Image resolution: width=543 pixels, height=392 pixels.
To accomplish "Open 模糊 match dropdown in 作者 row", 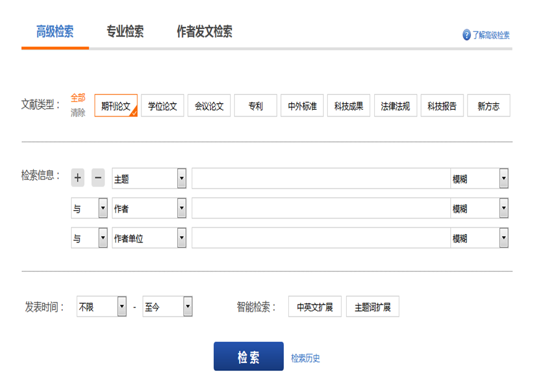I will [x=479, y=208].
